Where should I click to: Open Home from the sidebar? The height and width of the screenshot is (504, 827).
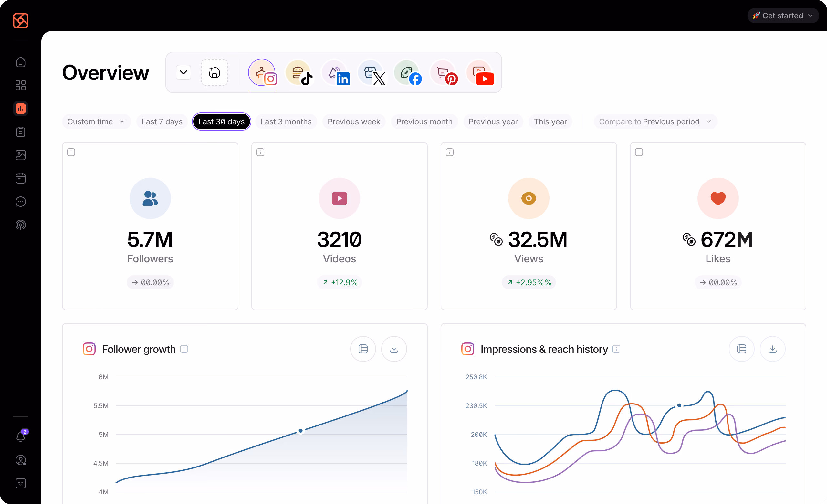pyautogui.click(x=20, y=62)
